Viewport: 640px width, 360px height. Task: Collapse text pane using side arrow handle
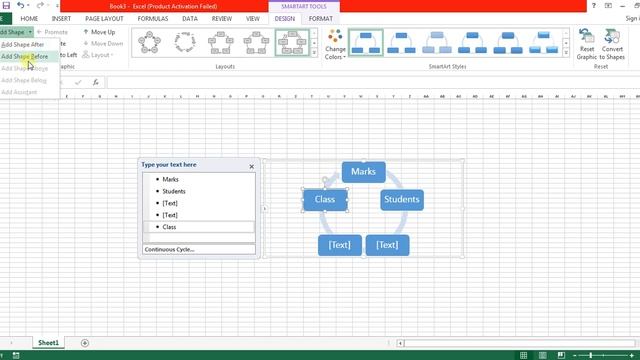click(264, 209)
